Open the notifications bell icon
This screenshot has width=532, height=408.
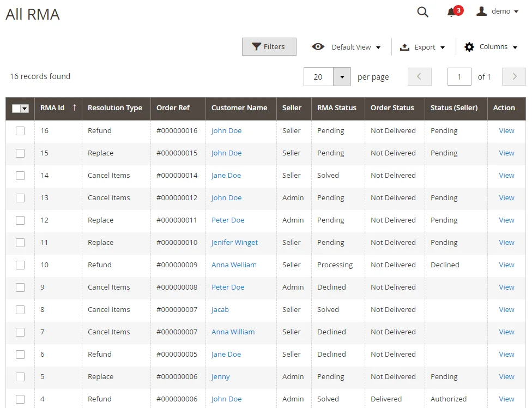click(x=451, y=12)
